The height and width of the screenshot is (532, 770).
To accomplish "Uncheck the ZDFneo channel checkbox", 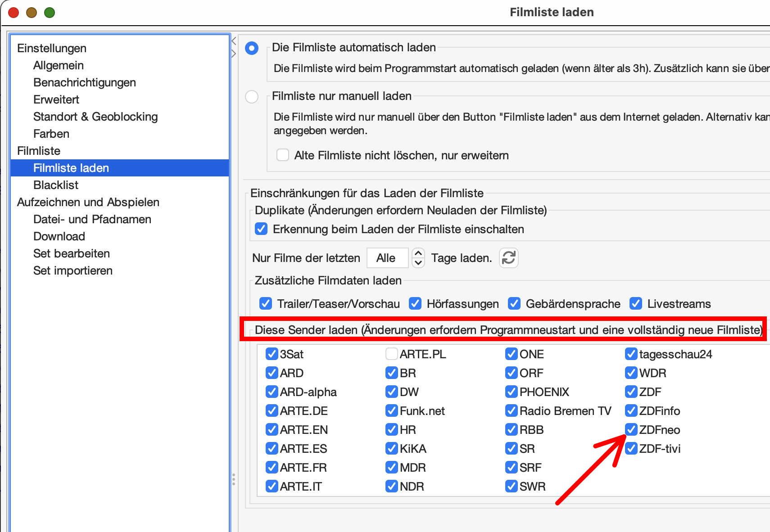I will 631,430.
